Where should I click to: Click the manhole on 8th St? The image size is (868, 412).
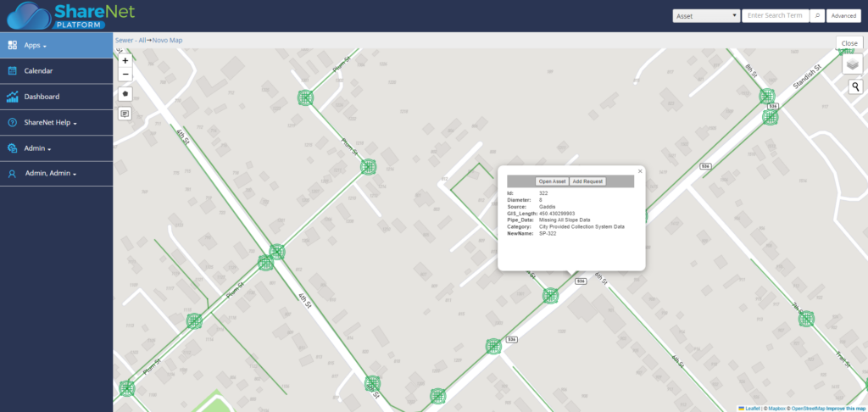(x=766, y=97)
